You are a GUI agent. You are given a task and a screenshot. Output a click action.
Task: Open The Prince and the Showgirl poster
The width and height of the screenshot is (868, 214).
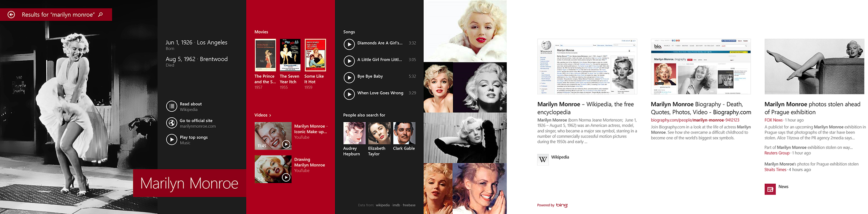(x=265, y=55)
